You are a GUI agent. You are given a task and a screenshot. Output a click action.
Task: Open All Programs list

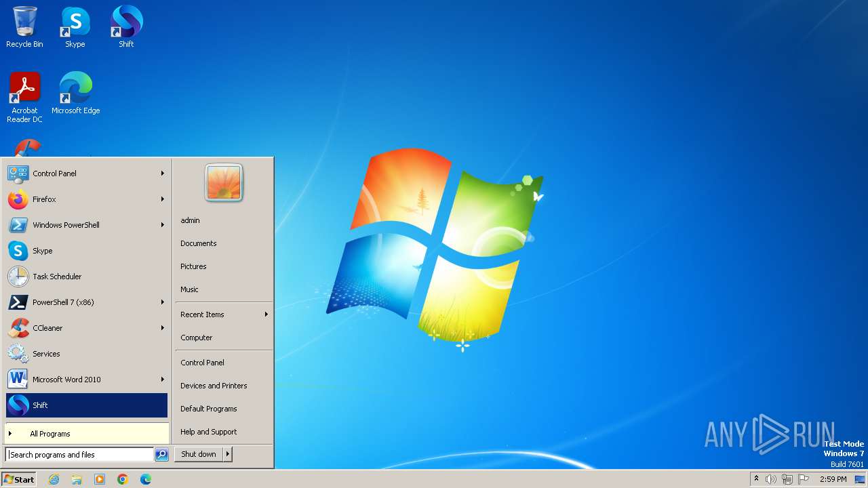pyautogui.click(x=87, y=434)
